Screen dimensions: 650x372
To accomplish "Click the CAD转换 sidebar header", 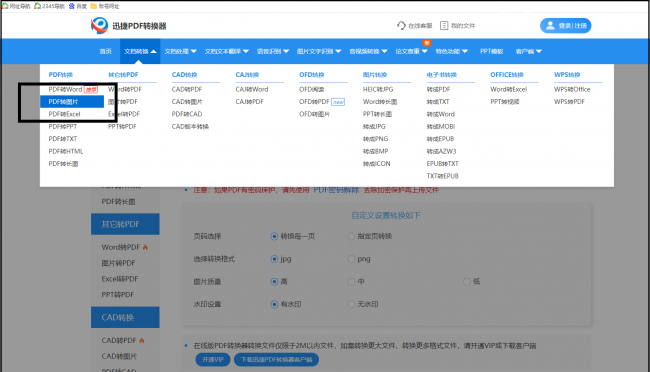I will pos(125,317).
